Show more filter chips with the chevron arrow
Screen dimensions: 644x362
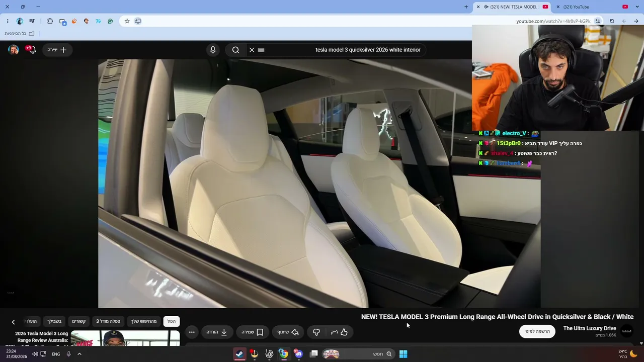click(x=13, y=322)
